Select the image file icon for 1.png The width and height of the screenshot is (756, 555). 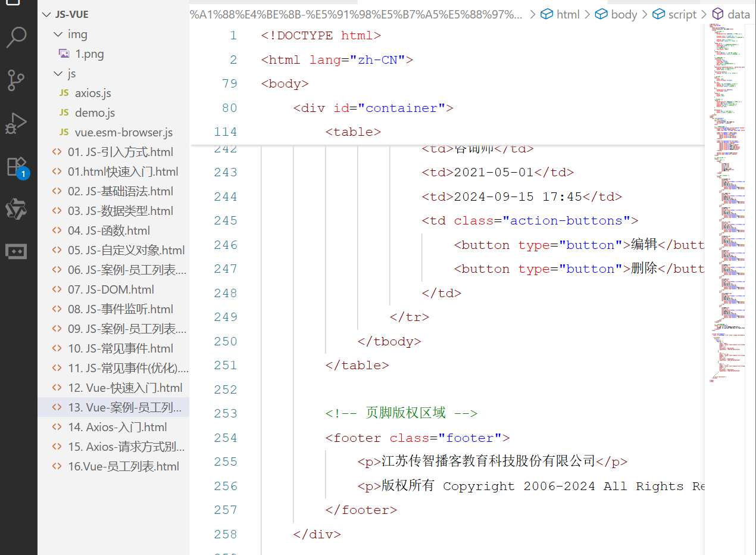pyautogui.click(x=64, y=54)
